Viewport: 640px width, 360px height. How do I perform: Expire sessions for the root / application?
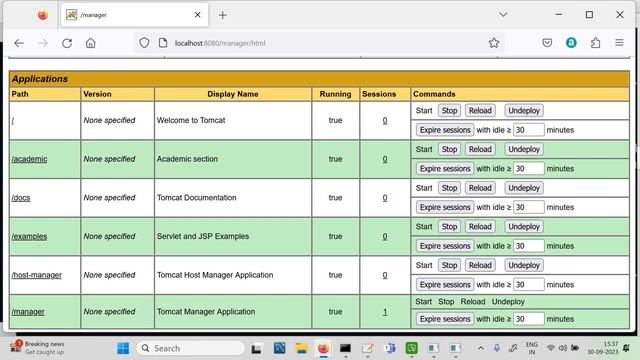tap(445, 130)
